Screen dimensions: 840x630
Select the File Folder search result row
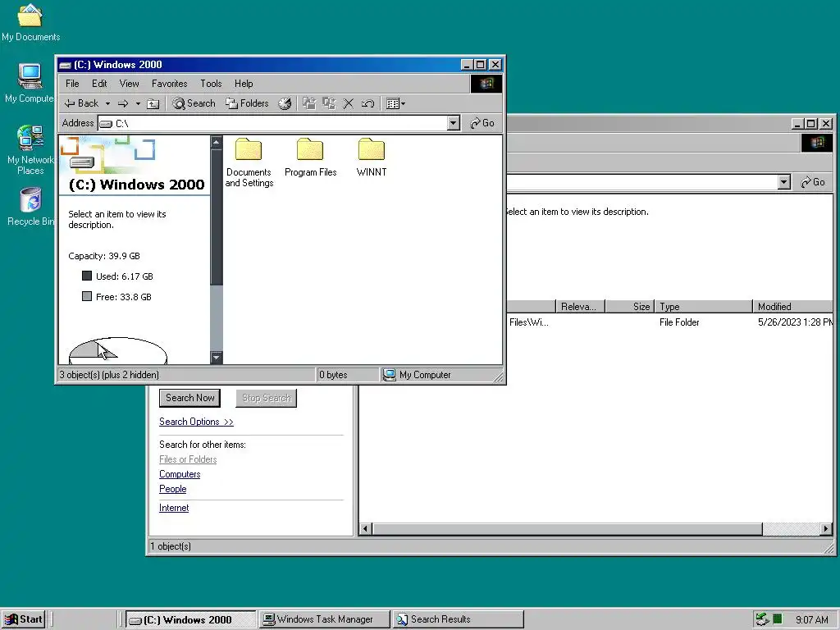pyautogui.click(x=669, y=322)
